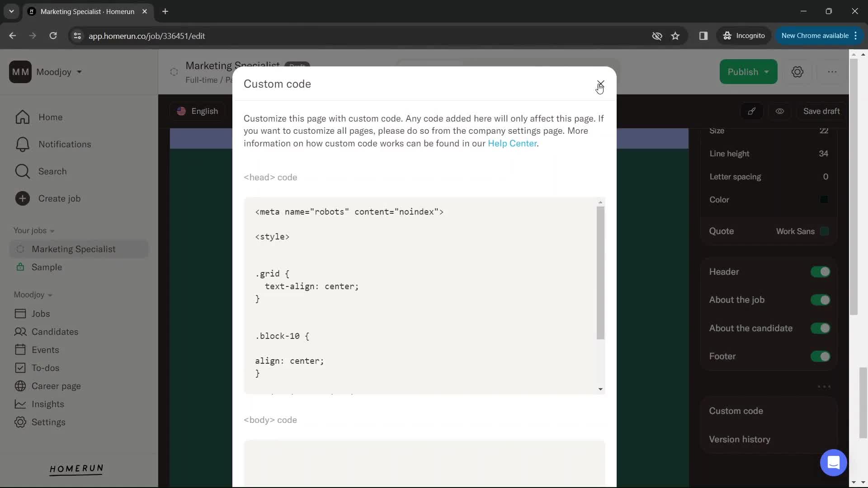Image resolution: width=868 pixels, height=488 pixels.
Task: Click the head code scrollbar thumb
Action: pyautogui.click(x=600, y=273)
